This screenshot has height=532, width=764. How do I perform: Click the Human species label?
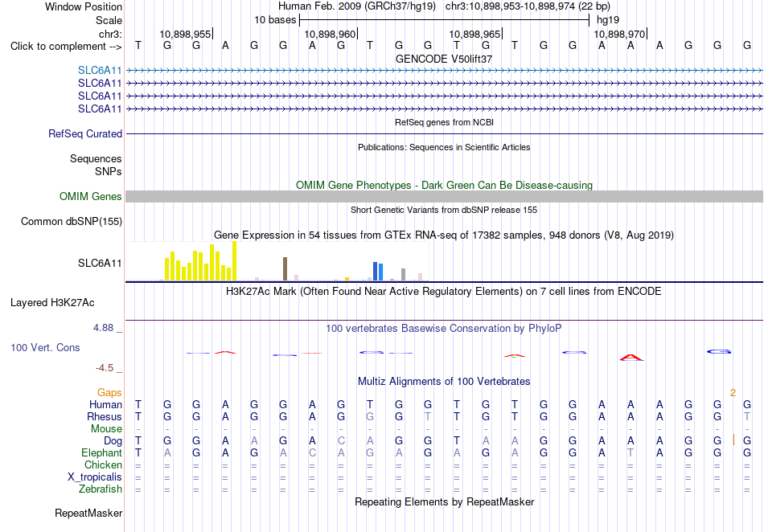pyautogui.click(x=105, y=404)
